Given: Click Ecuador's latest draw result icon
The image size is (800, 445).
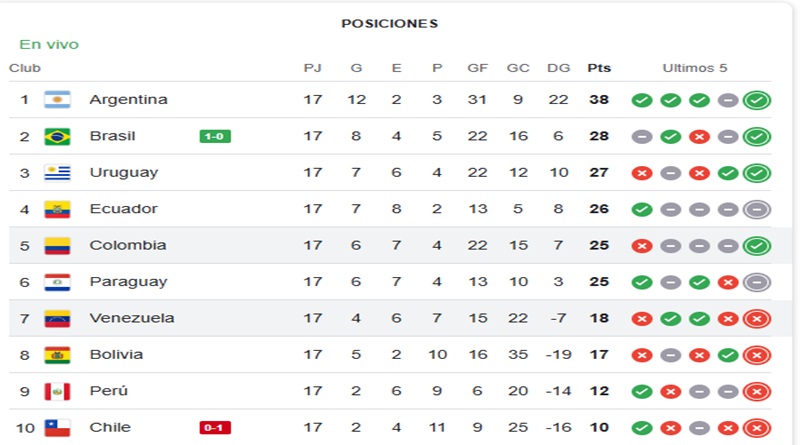Looking at the screenshot, I should (757, 209).
